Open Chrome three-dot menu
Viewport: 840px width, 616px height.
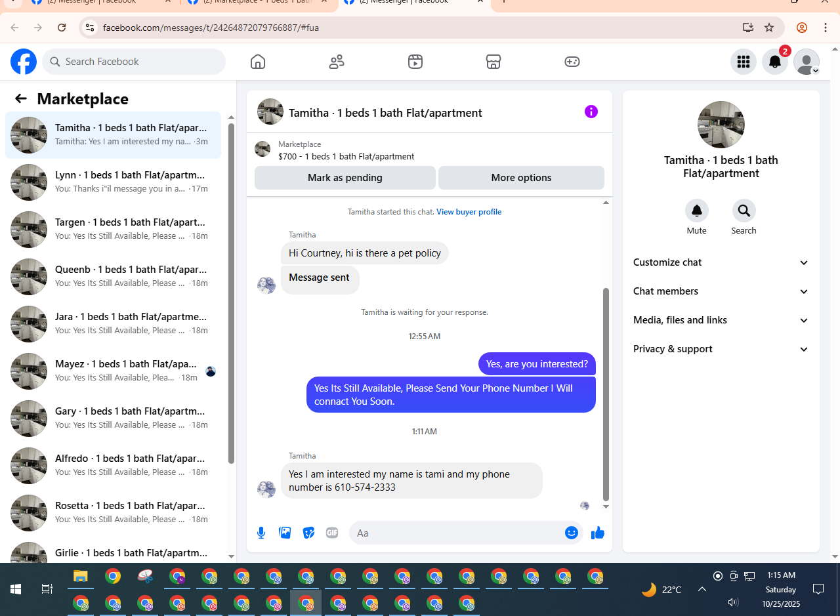click(826, 28)
